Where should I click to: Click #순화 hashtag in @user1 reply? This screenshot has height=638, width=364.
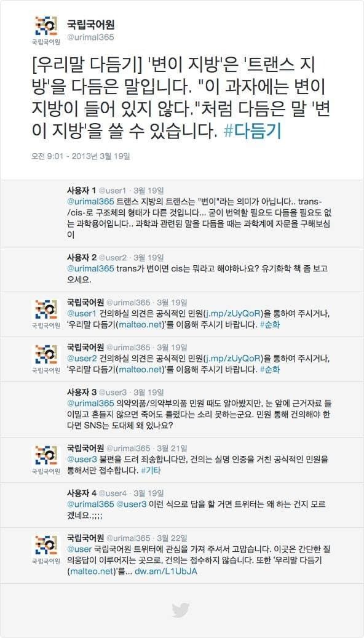coord(270,325)
